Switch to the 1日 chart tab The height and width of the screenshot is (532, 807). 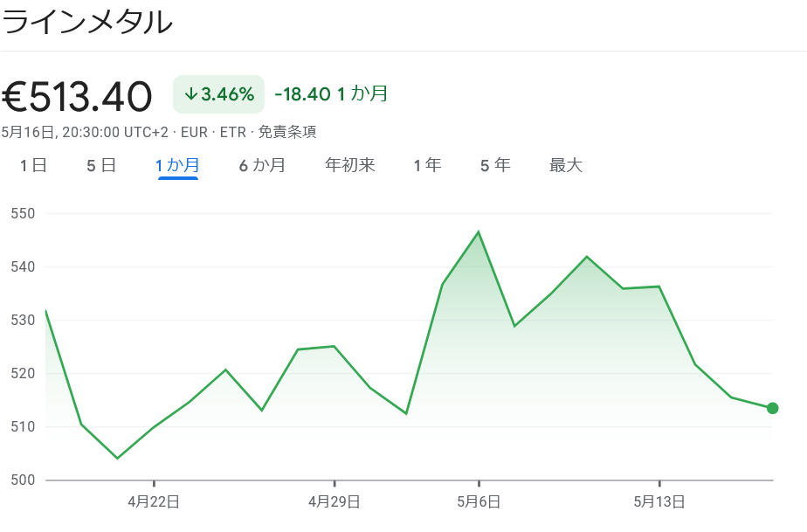tap(32, 164)
